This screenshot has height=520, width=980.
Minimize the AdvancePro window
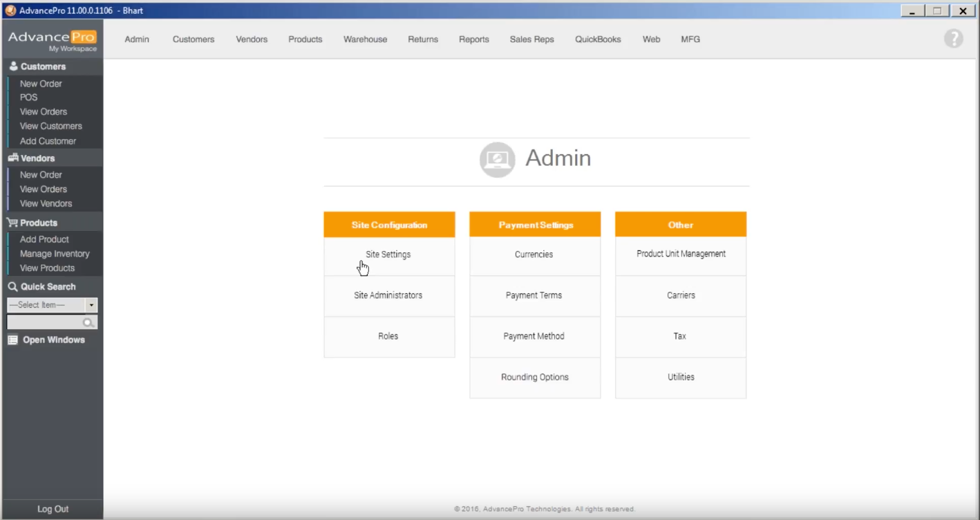point(913,11)
